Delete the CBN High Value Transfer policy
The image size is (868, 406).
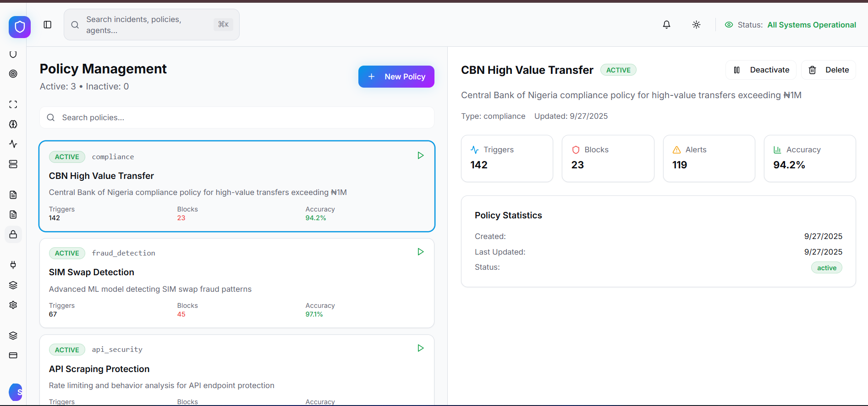click(x=829, y=70)
